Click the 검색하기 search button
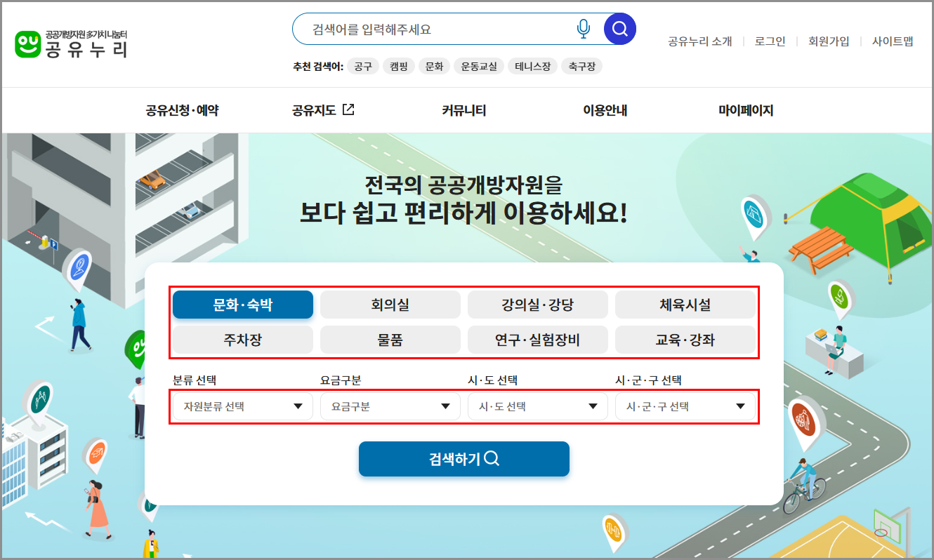Screen dimensions: 934x560 point(463,459)
